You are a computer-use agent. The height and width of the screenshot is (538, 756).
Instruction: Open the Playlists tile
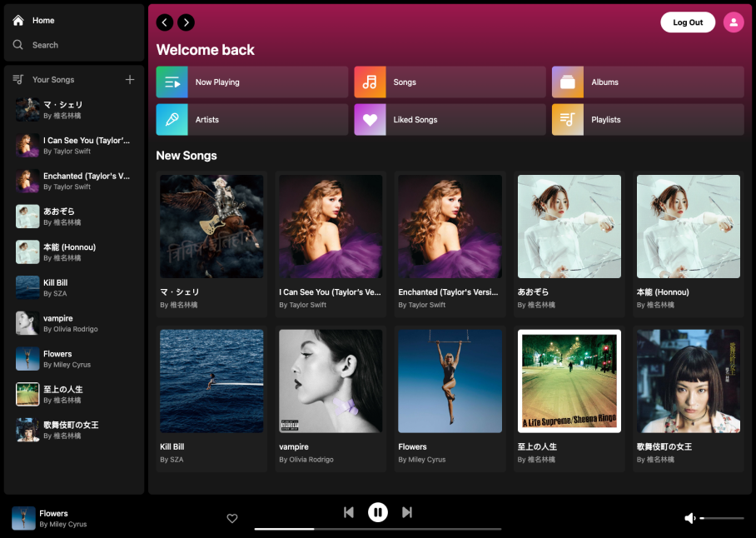648,120
